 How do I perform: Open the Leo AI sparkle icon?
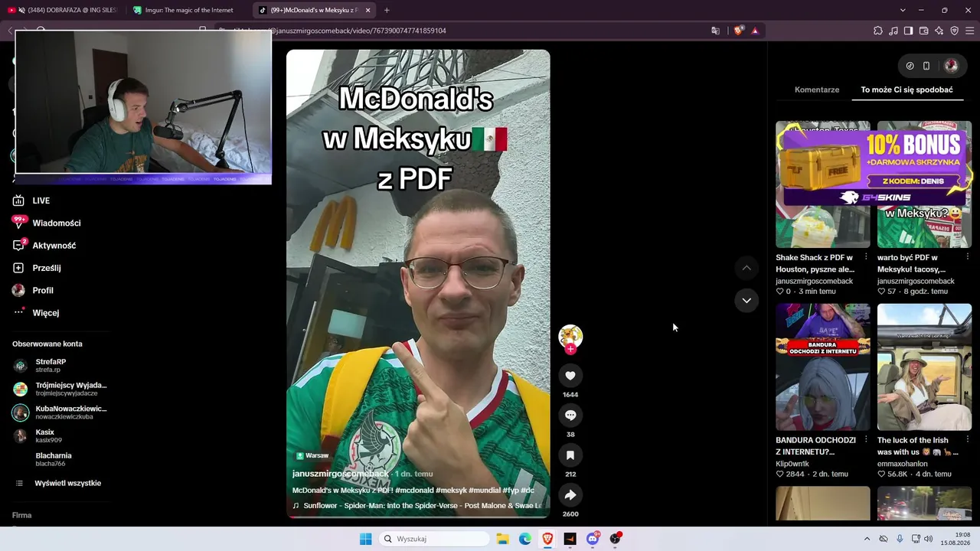click(x=939, y=31)
